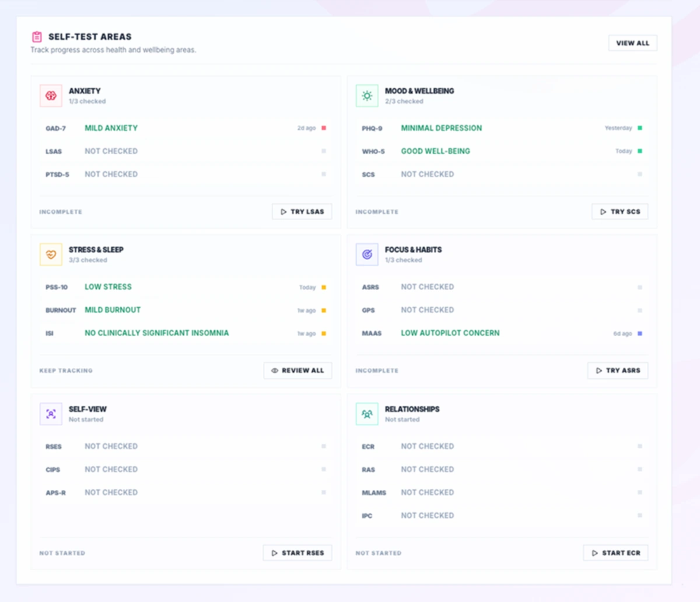The image size is (700, 602).
Task: Click the Anxiety card heading
Action: (85, 91)
